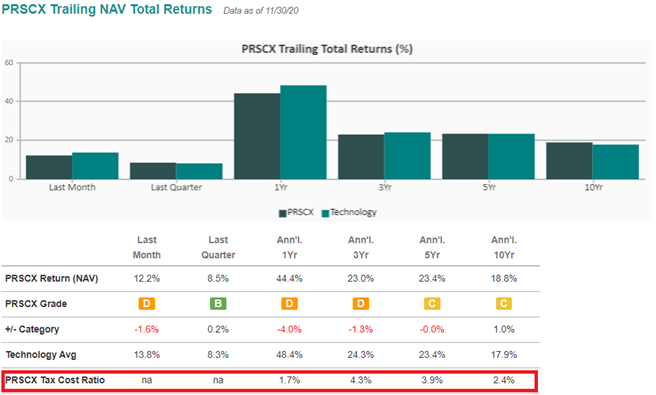The width and height of the screenshot is (656, 395).
Task: Click the -4.0% category difference
Action: tap(290, 330)
